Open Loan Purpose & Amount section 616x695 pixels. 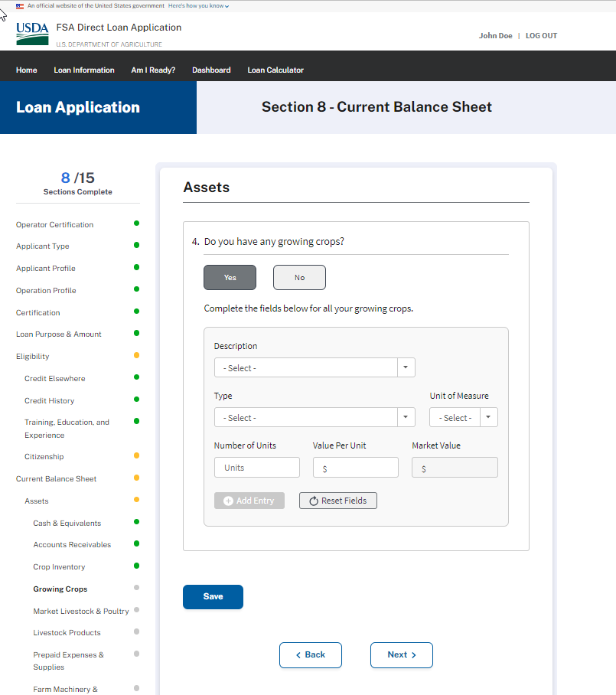point(59,334)
